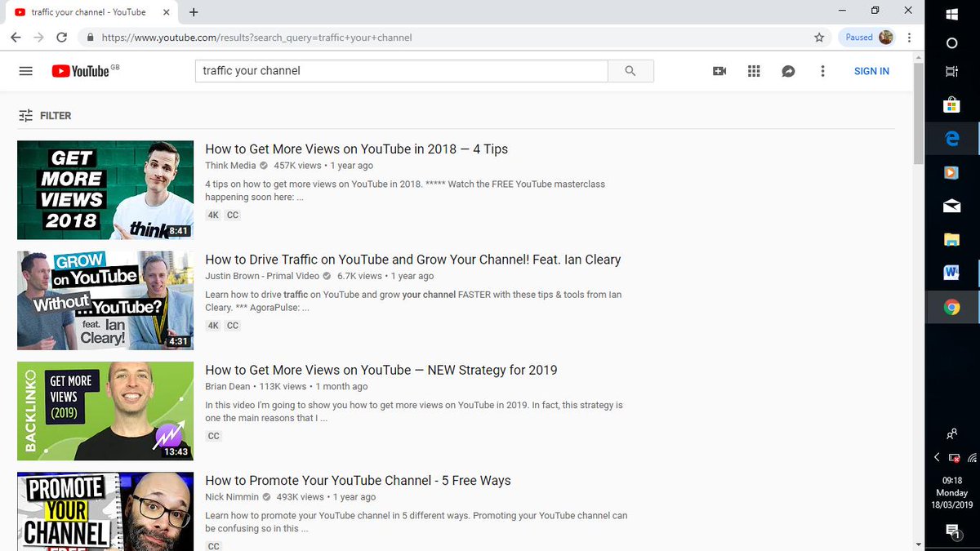The width and height of the screenshot is (980, 551).
Task: Open YouTube settings three-dot menu
Action: (x=822, y=71)
